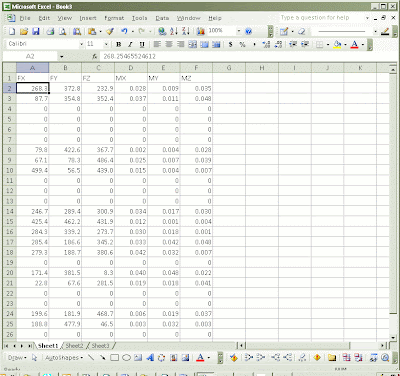Merge and center selected cells
Screen dimensions: 400x376
point(193,44)
